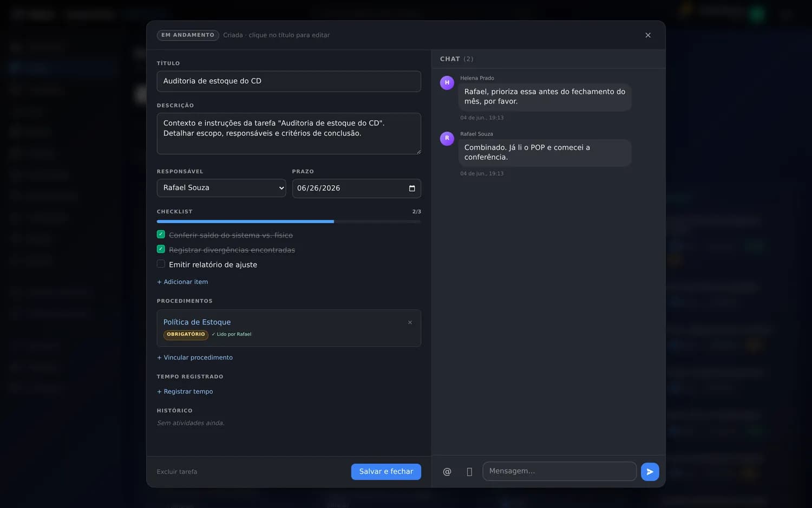Image resolution: width=812 pixels, height=508 pixels.
Task: Click 'Sem atividades ainda.' history text
Action: pyautogui.click(x=191, y=423)
